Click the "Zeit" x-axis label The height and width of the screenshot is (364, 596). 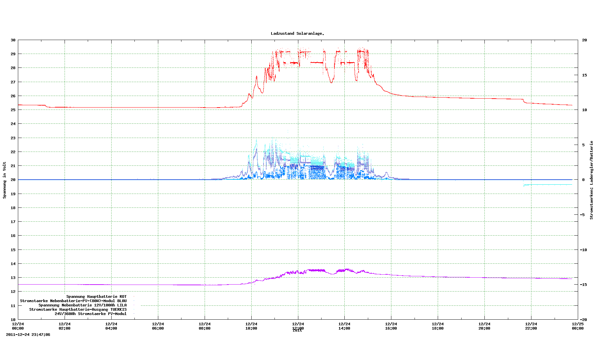tap(297, 331)
